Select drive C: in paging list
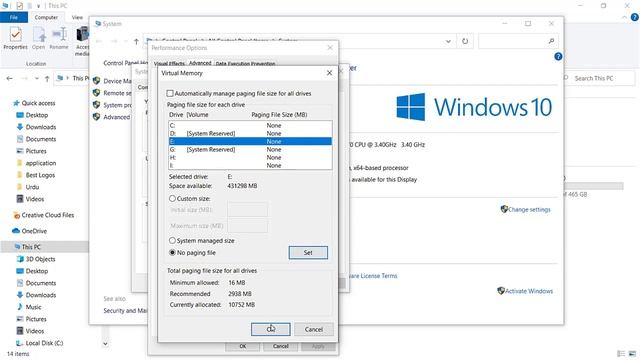The height and width of the screenshot is (360, 640). [250, 125]
